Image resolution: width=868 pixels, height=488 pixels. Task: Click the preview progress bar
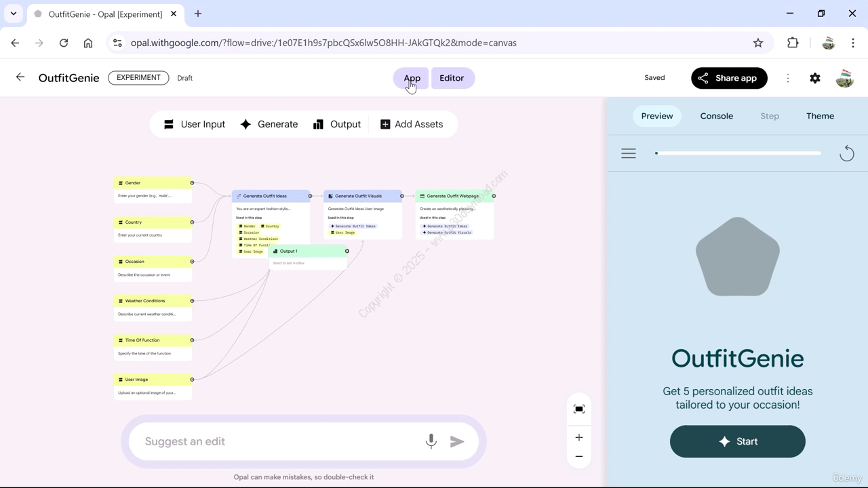point(738,153)
